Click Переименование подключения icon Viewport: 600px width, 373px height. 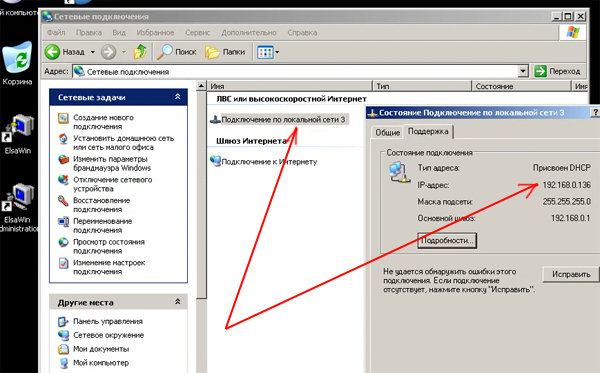(63, 221)
